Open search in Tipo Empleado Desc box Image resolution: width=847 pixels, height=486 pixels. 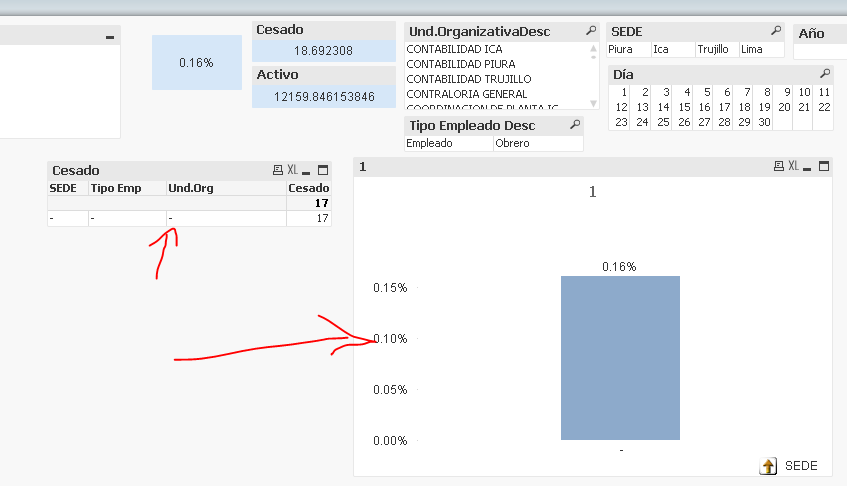coord(575,125)
